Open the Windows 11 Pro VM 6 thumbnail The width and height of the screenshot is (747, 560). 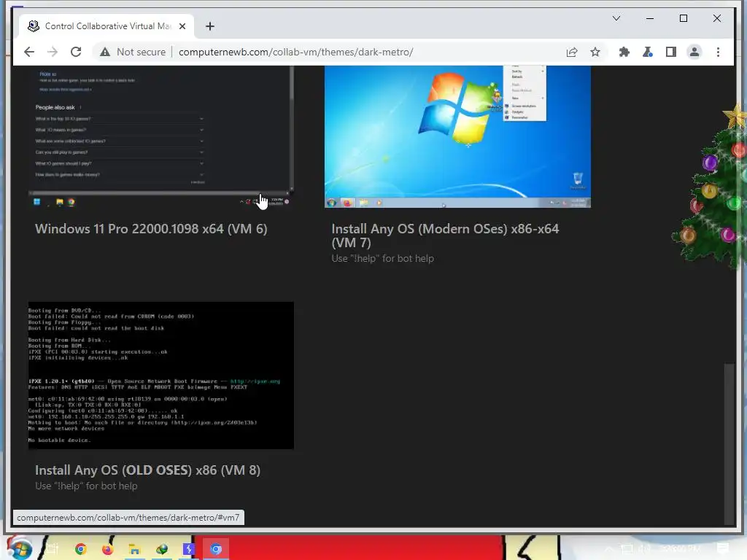(161, 137)
